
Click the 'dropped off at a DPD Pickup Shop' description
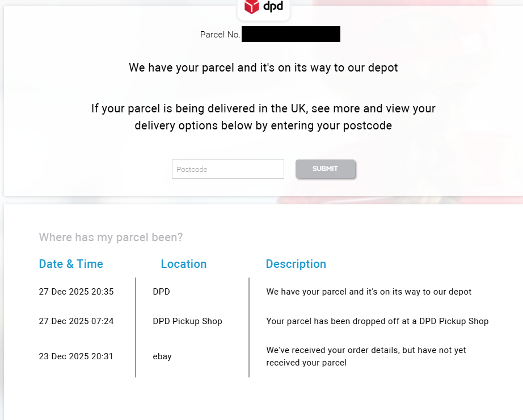(377, 321)
